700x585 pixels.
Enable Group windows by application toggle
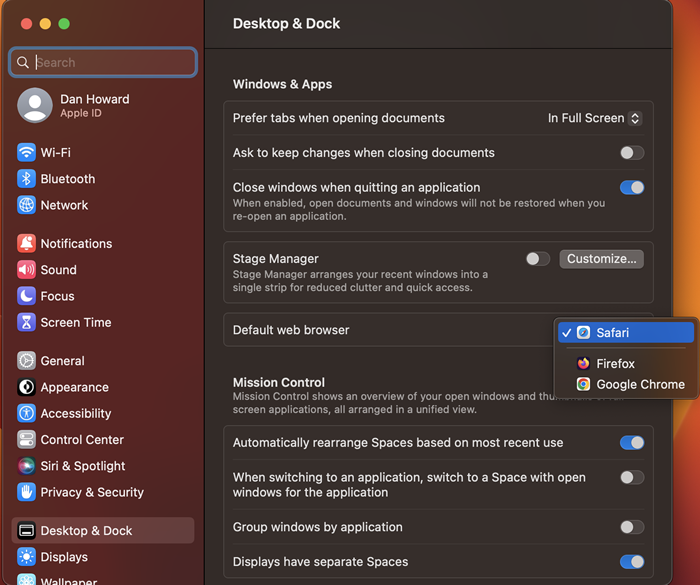click(632, 527)
